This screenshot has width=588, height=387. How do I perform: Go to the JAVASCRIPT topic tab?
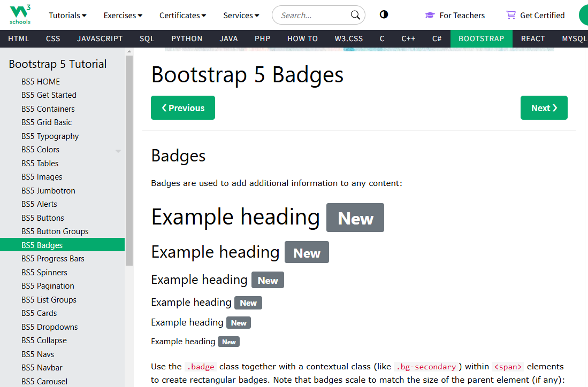pyautogui.click(x=100, y=38)
